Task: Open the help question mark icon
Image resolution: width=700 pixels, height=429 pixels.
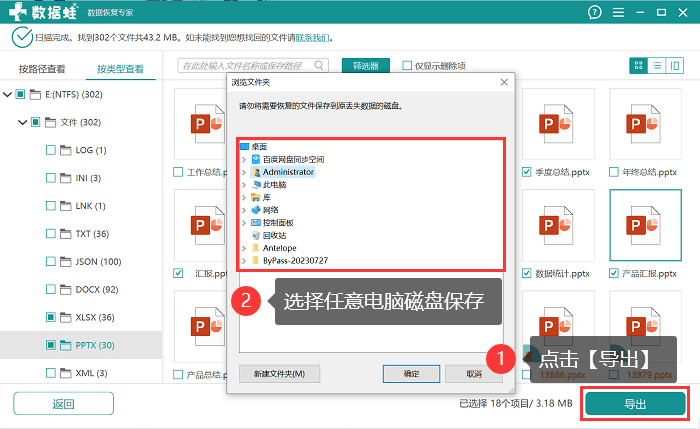Action: click(594, 12)
